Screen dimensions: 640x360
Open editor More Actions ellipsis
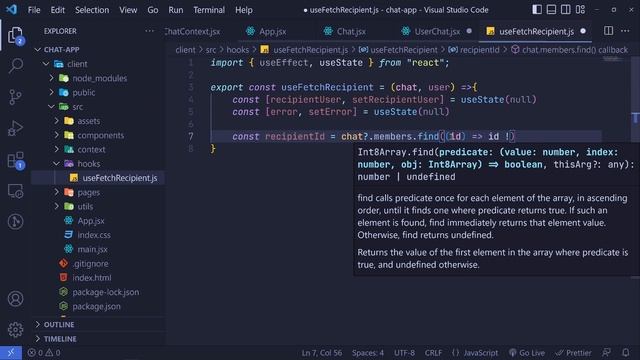click(625, 31)
